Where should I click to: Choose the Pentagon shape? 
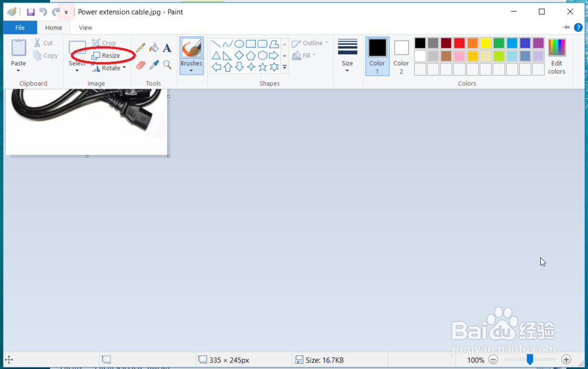(251, 56)
